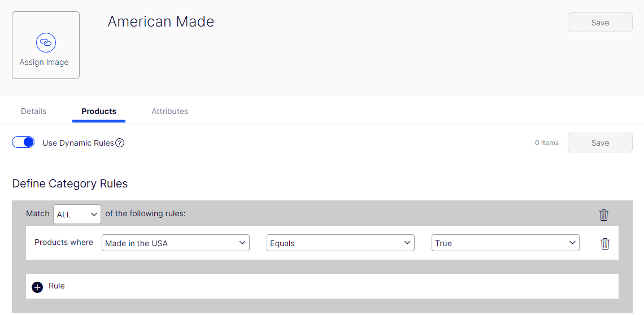
Task: Click the 0 Items count text
Action: (546, 143)
